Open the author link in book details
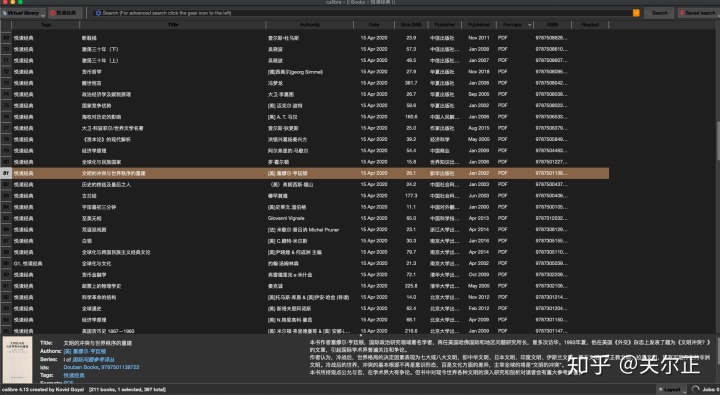This screenshot has height=395, width=720. (x=85, y=351)
